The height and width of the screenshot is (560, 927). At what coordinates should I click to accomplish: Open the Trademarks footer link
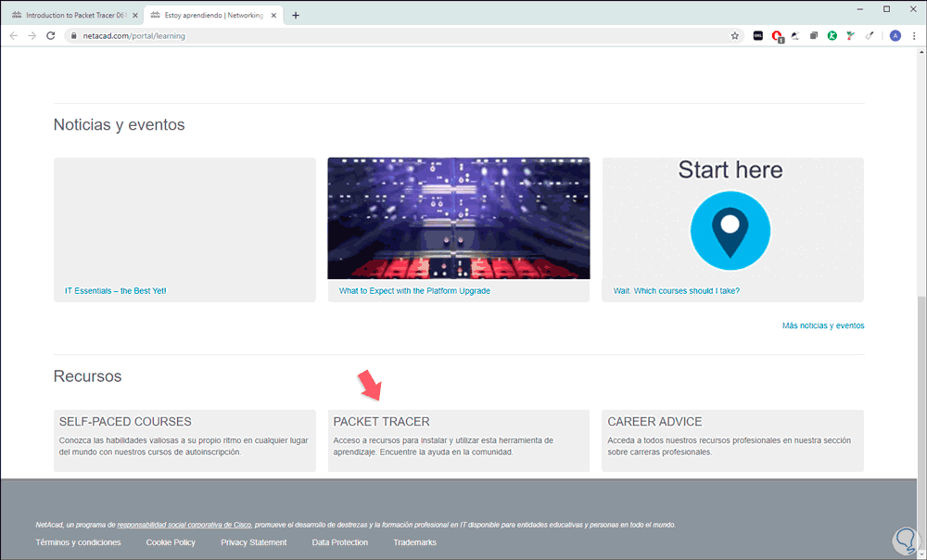click(x=415, y=542)
